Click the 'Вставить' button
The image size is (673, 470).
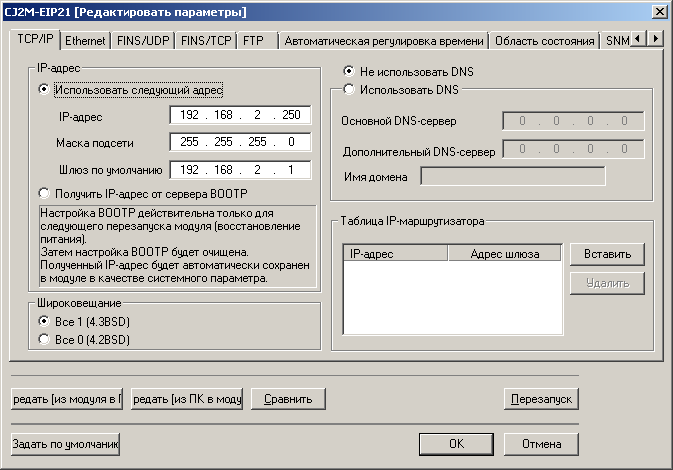607,254
